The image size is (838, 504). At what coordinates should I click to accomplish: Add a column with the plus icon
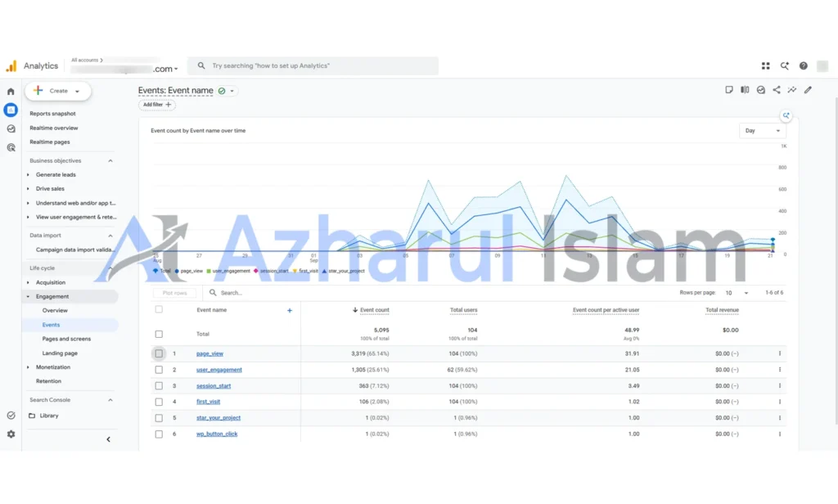(x=290, y=311)
